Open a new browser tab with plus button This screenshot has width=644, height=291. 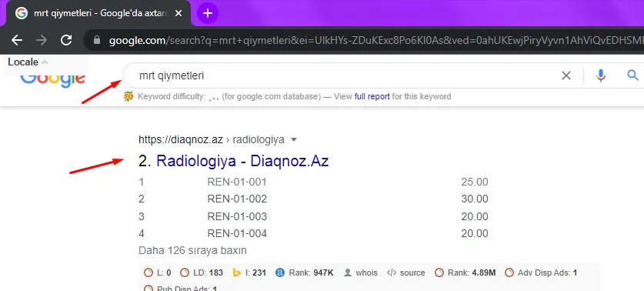208,13
